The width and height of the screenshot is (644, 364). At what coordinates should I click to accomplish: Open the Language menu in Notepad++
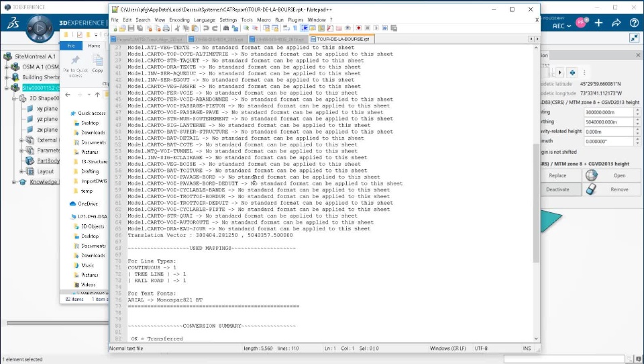205,19
